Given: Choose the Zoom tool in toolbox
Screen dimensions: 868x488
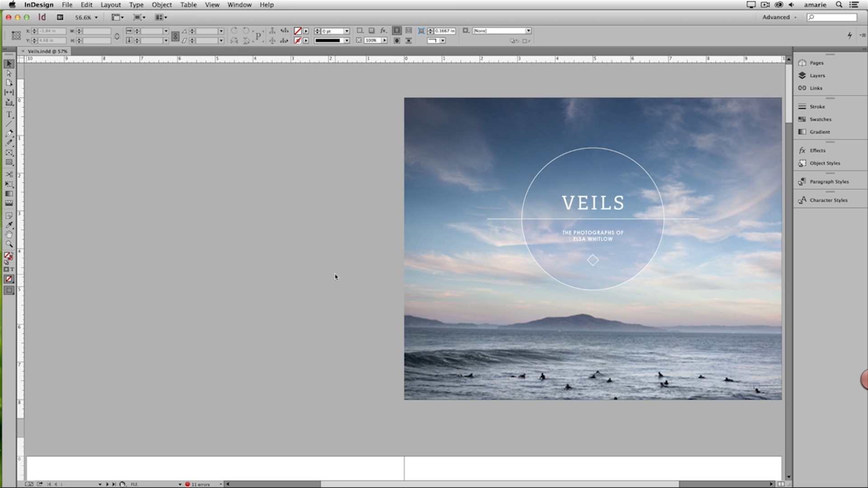Looking at the screenshot, I should [x=9, y=244].
